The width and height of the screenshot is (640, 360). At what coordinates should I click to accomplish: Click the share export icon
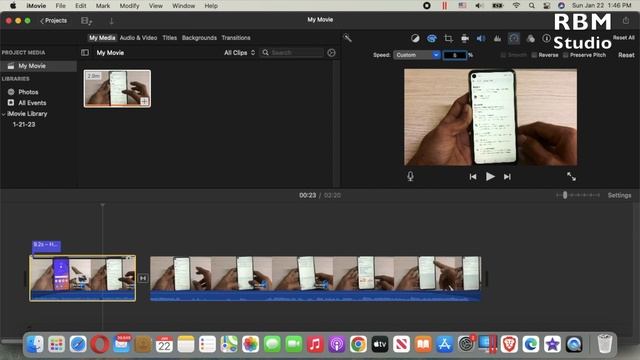(626, 20)
